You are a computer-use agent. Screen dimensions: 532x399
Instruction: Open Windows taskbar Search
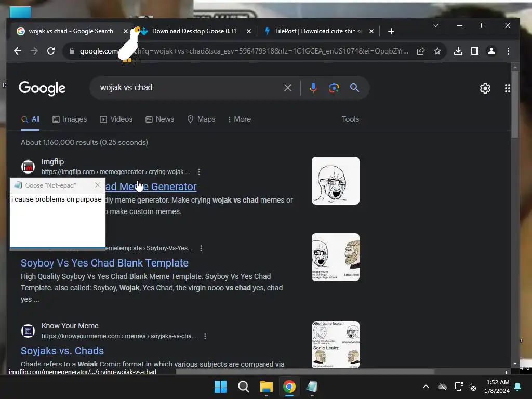coord(243,387)
